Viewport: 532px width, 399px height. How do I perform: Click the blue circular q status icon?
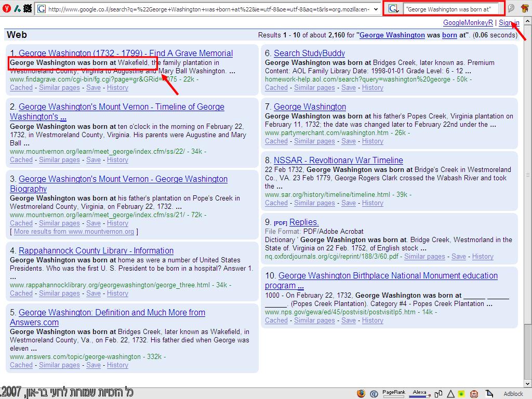(374, 394)
